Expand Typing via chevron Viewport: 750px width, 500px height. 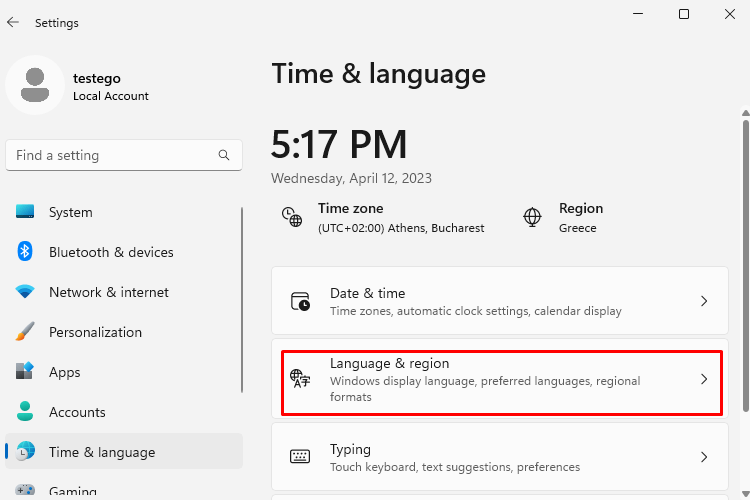[x=704, y=457]
